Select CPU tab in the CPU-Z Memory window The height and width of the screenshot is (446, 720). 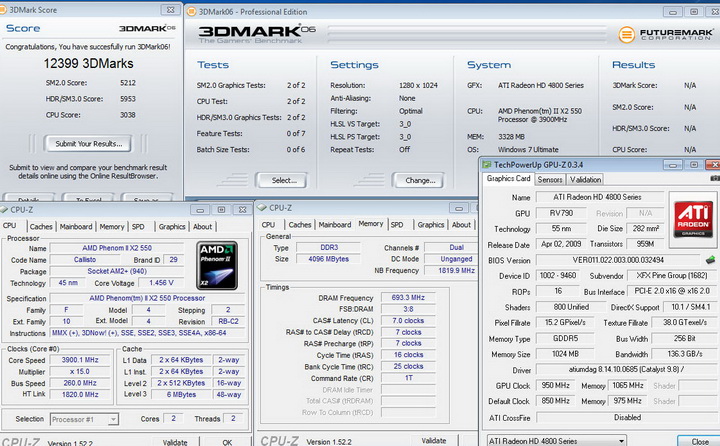click(x=268, y=225)
